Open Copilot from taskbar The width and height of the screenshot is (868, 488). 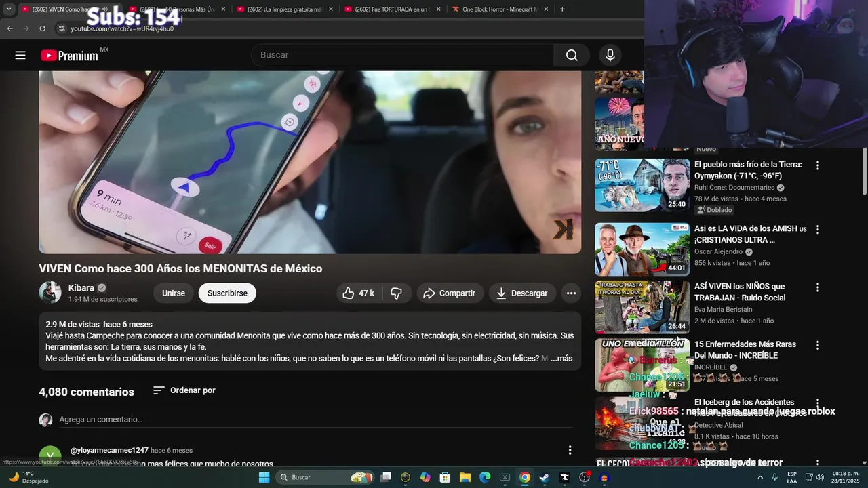tap(425, 477)
